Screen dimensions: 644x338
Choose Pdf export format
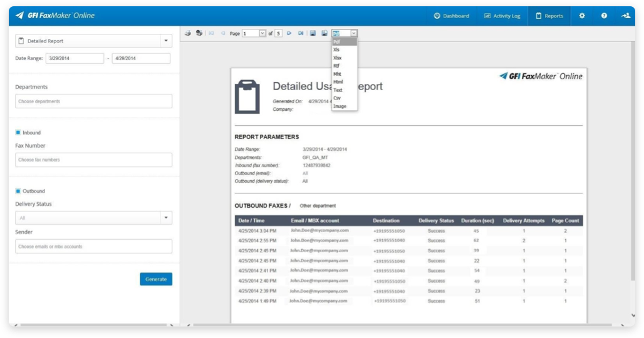tap(344, 42)
